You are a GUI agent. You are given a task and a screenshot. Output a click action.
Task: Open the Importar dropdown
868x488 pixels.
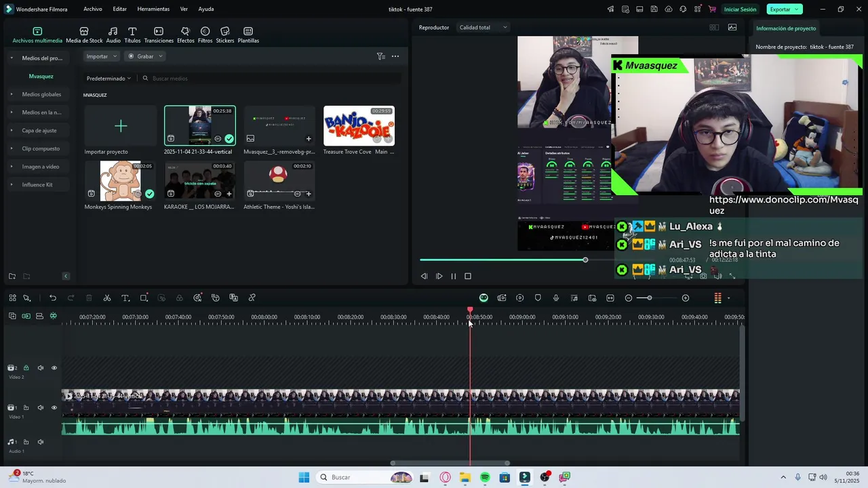102,56
